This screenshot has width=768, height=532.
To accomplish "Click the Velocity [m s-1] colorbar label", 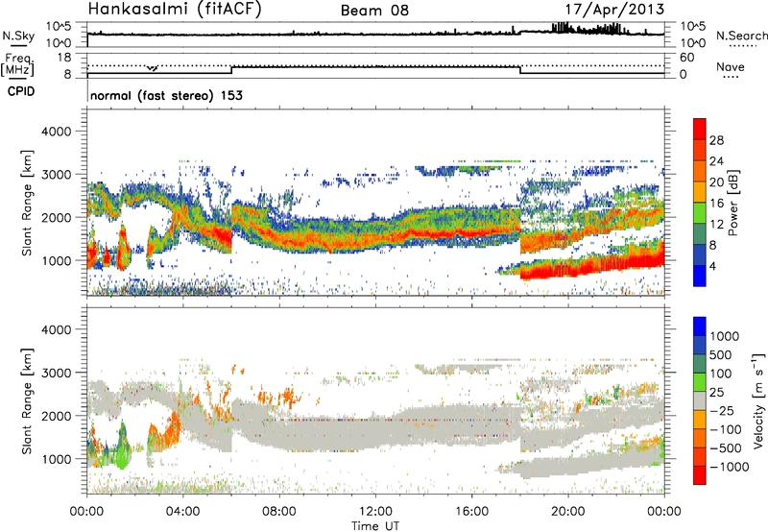I will tap(758, 400).
